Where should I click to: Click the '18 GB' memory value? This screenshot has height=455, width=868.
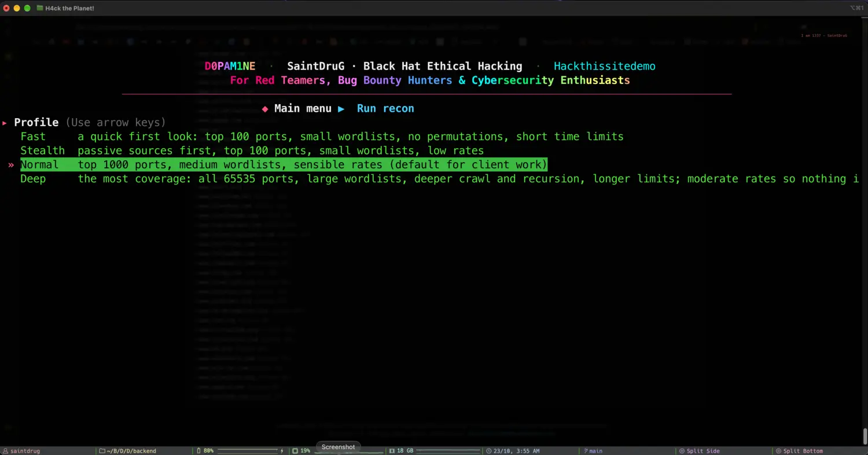point(405,451)
